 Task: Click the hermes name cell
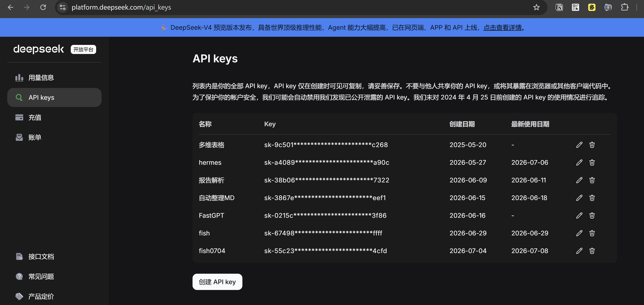pos(210,162)
